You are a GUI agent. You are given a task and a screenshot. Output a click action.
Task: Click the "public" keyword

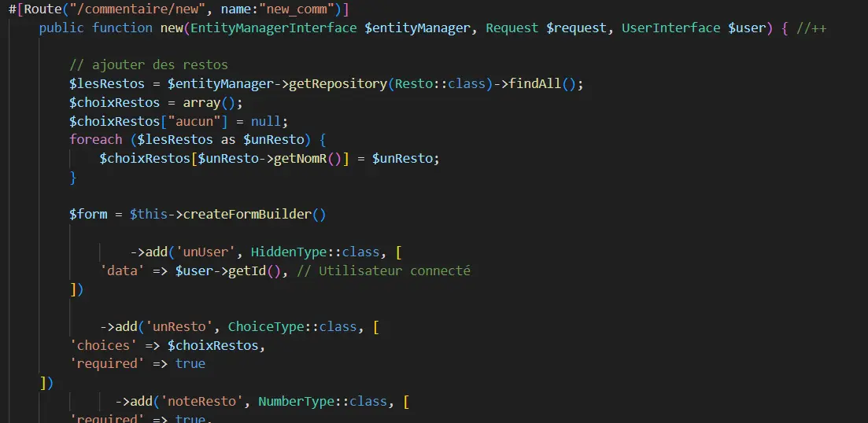pyautogui.click(x=62, y=28)
